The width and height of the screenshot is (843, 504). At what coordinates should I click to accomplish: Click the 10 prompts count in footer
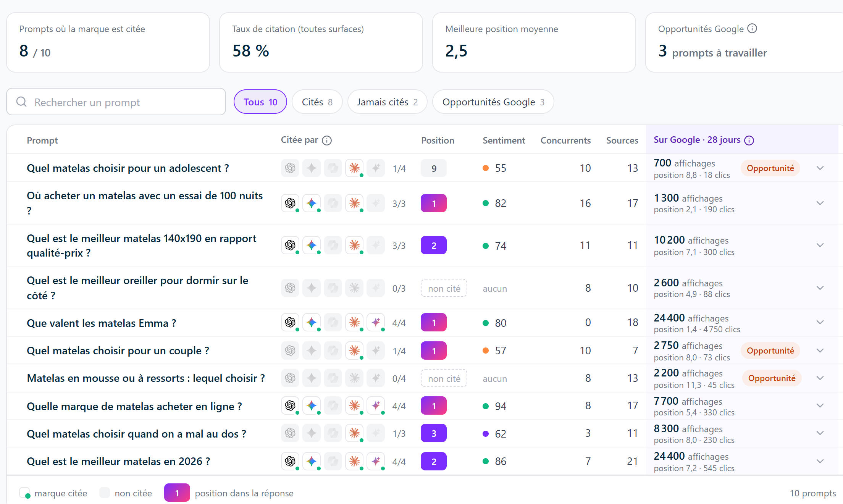pos(813,493)
